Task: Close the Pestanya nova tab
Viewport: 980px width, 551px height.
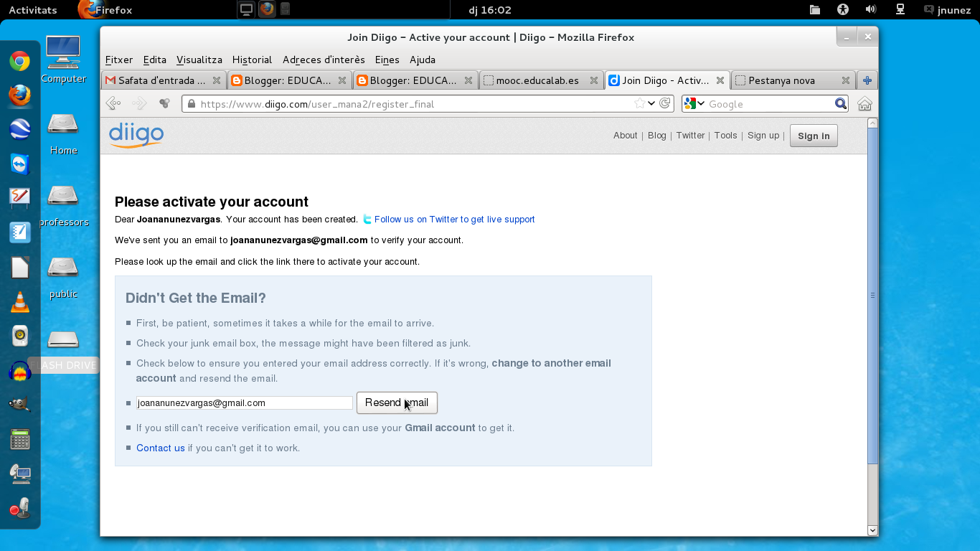Action: click(846, 80)
